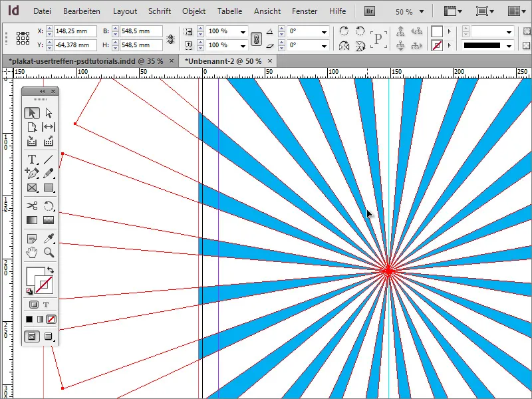Open the zoom level 50 % dropdown
Image resolution: width=532 pixels, height=399 pixels.
pos(422,11)
